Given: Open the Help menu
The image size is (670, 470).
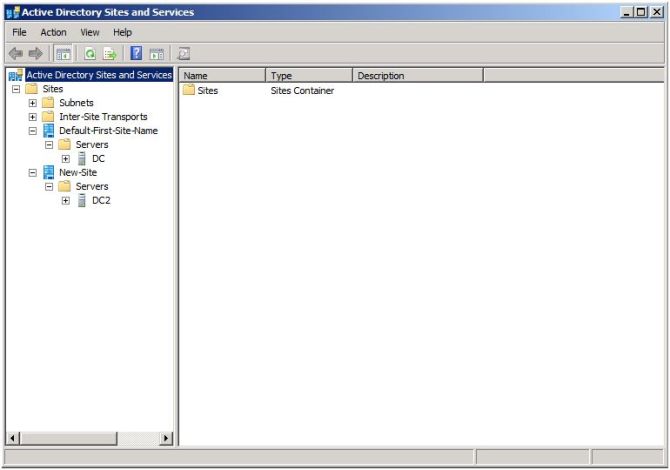Looking at the screenshot, I should pos(122,32).
